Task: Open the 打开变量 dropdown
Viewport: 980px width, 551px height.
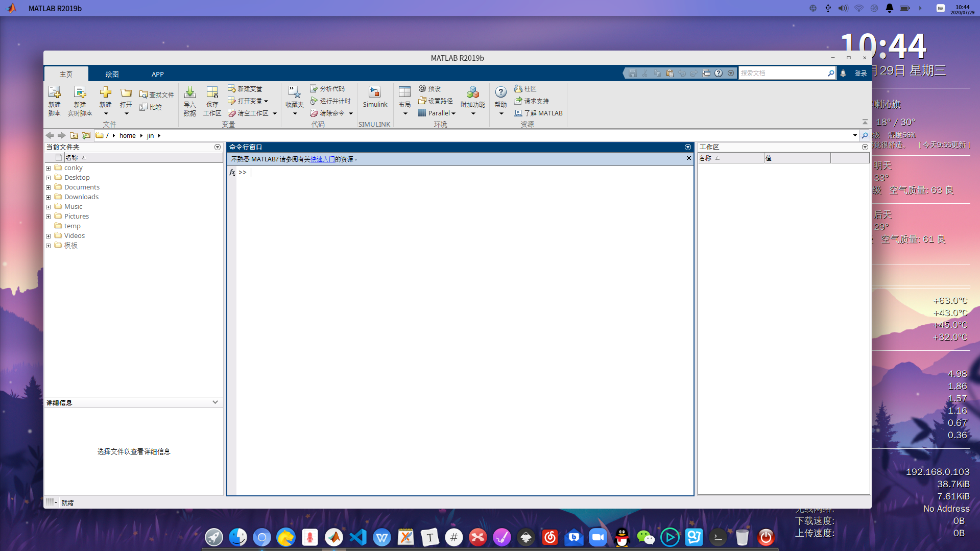Action: point(248,101)
